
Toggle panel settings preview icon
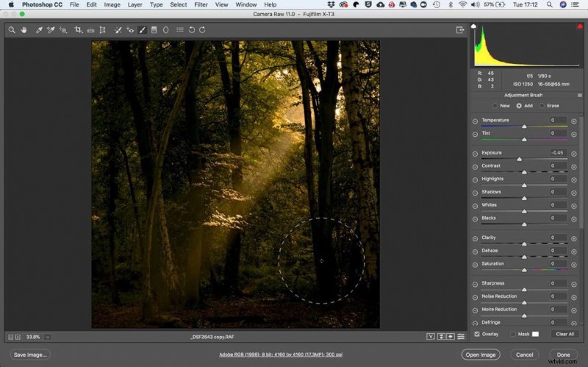[x=461, y=337]
